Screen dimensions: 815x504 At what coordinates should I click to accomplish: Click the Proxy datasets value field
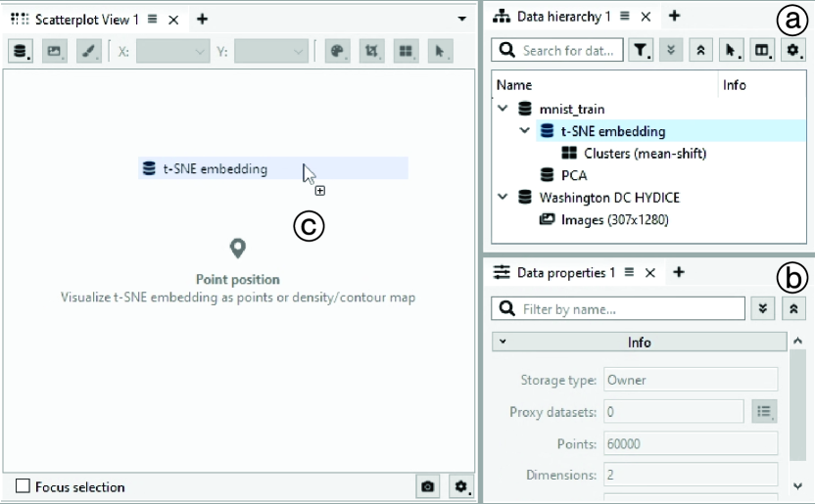(674, 412)
